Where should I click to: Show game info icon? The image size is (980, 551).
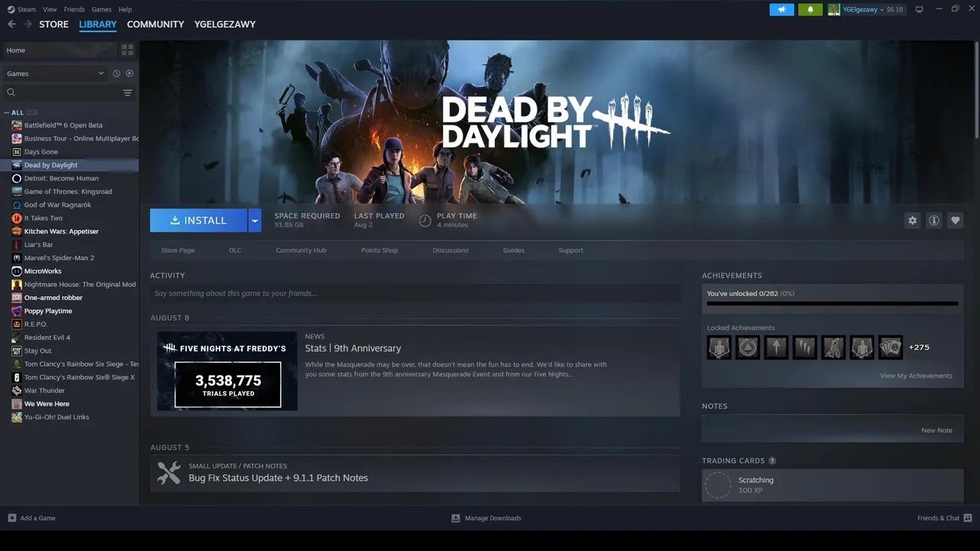point(933,220)
